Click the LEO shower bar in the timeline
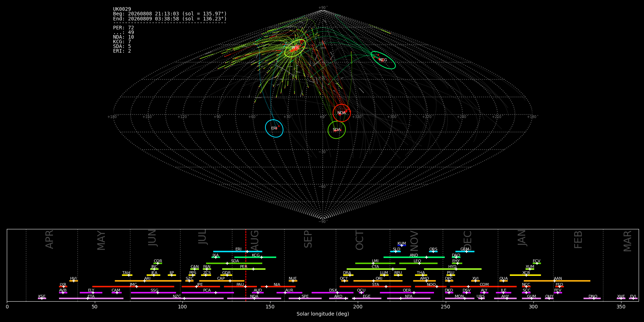Viewport: 644px width, 322px height. click(x=418, y=263)
